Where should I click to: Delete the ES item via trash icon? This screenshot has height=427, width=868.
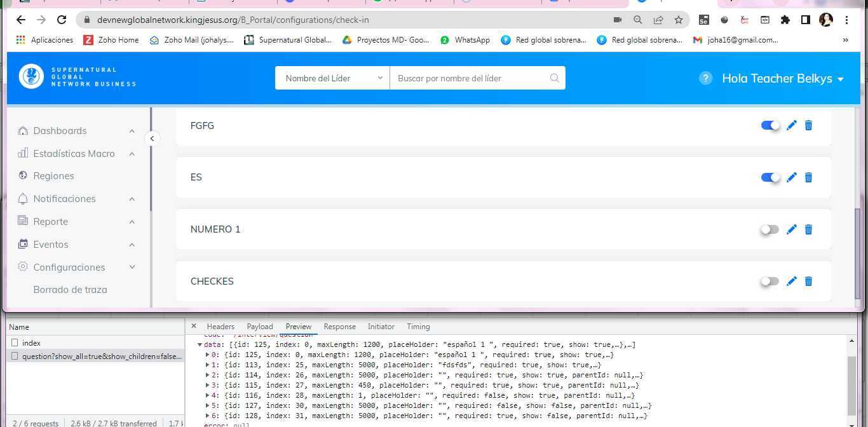click(808, 177)
